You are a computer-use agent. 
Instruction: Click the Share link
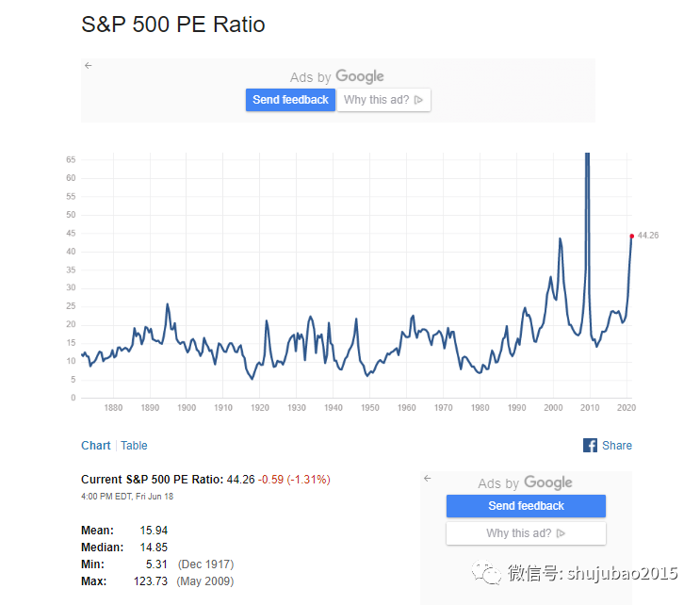click(x=617, y=446)
